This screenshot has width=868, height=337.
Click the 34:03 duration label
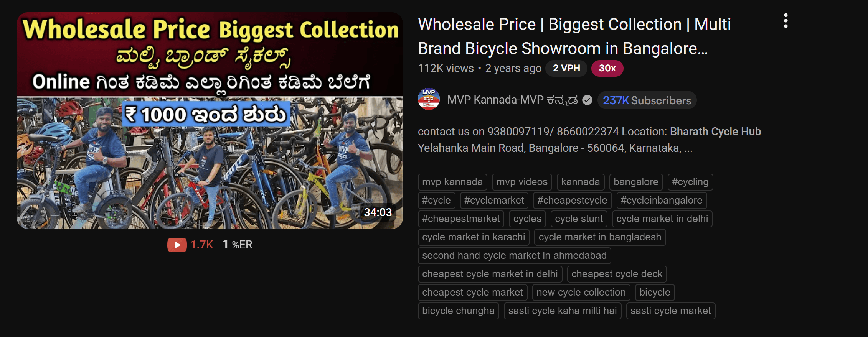point(378,212)
